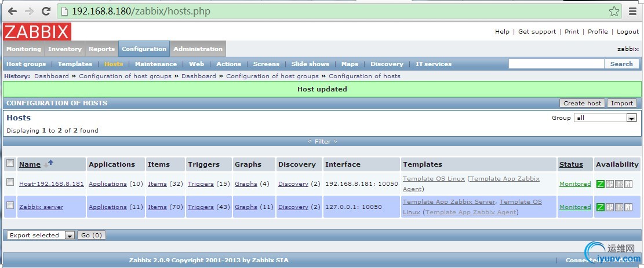Expand the Filter bar
644x268 pixels.
point(322,141)
